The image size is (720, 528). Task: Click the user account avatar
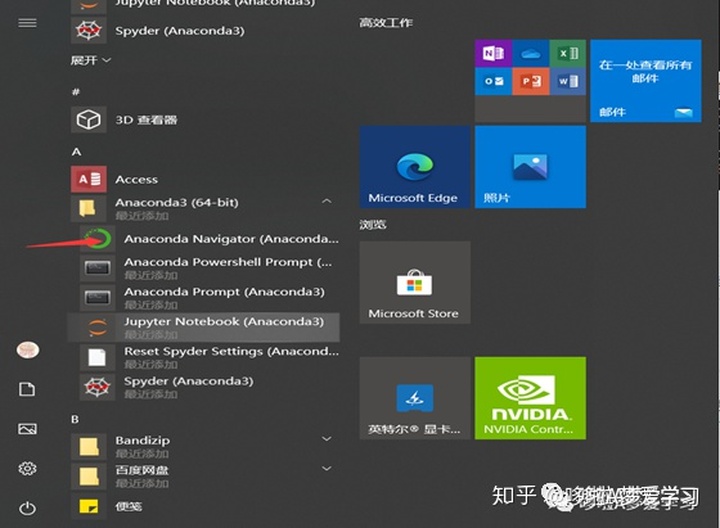pos(28,350)
